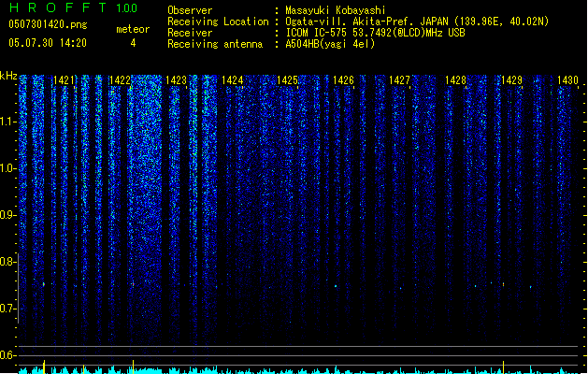This screenshot has width=588, height=374.
Task: Click the cyan echo dot below 1426
Action: click(x=336, y=286)
